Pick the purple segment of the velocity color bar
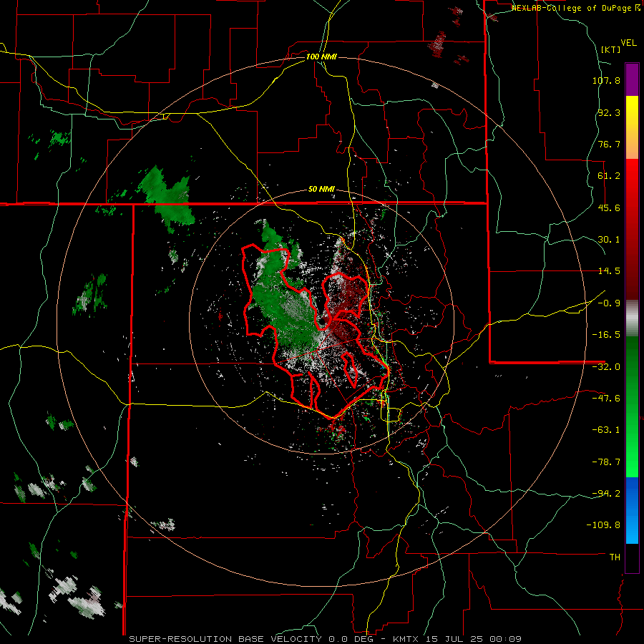Screen dimensions: 644x644 [632, 79]
